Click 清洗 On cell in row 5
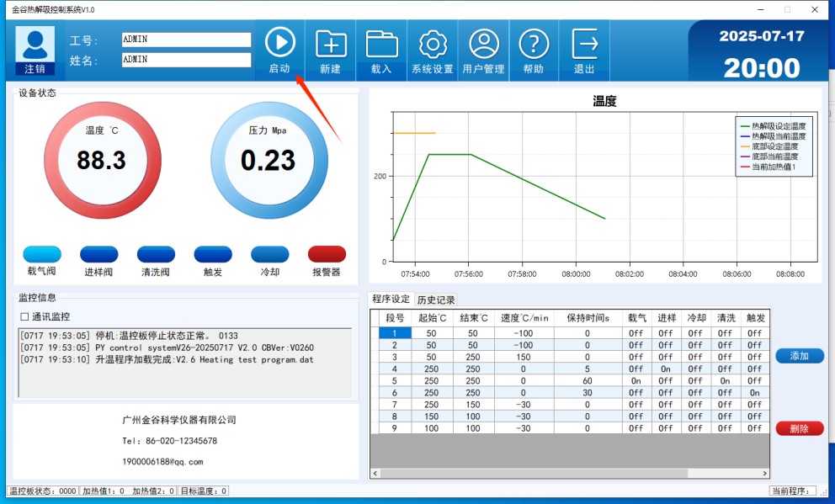The image size is (835, 504). [x=726, y=381]
